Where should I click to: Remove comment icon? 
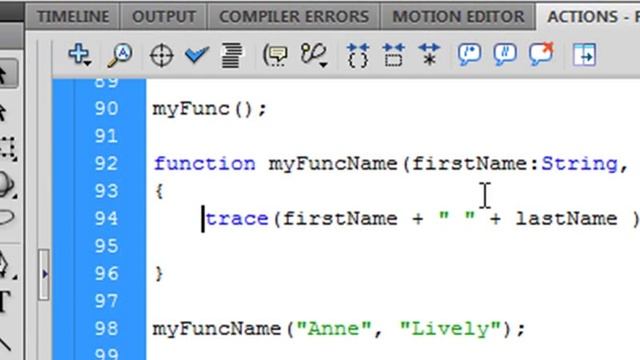(x=541, y=54)
